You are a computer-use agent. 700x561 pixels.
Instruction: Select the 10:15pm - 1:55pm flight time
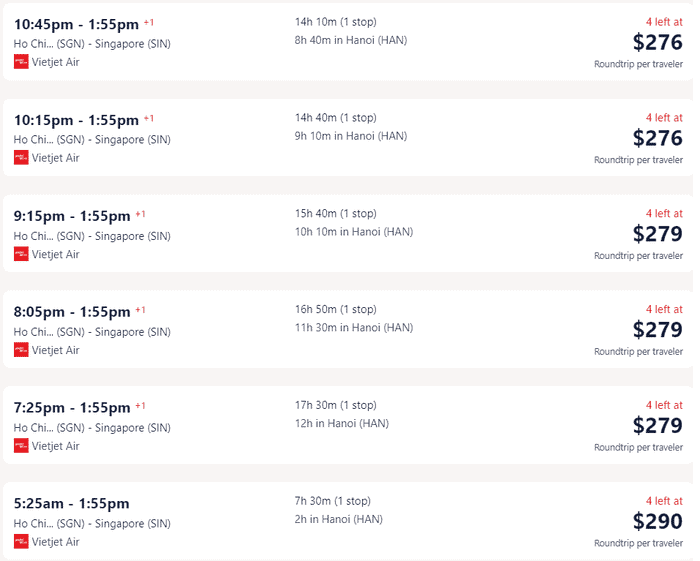[76, 120]
